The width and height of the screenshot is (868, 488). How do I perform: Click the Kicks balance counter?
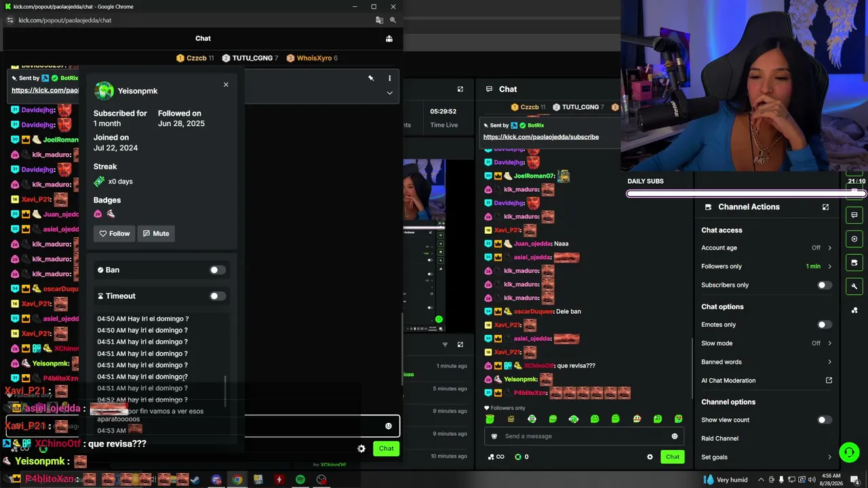521,457
